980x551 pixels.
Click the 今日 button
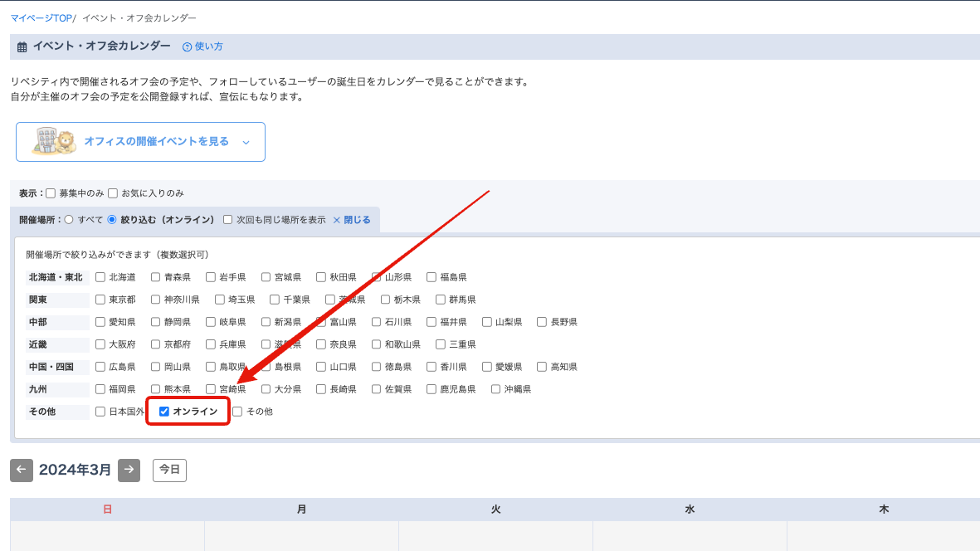pyautogui.click(x=169, y=470)
